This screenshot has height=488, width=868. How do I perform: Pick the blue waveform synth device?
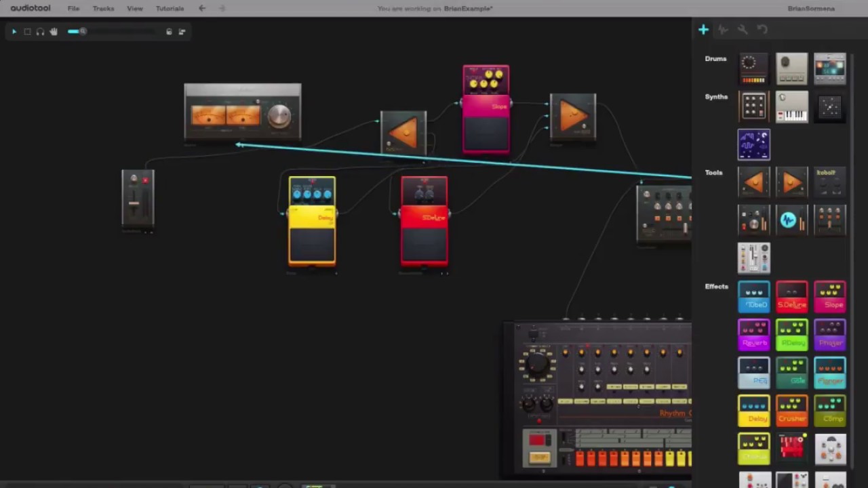point(753,144)
